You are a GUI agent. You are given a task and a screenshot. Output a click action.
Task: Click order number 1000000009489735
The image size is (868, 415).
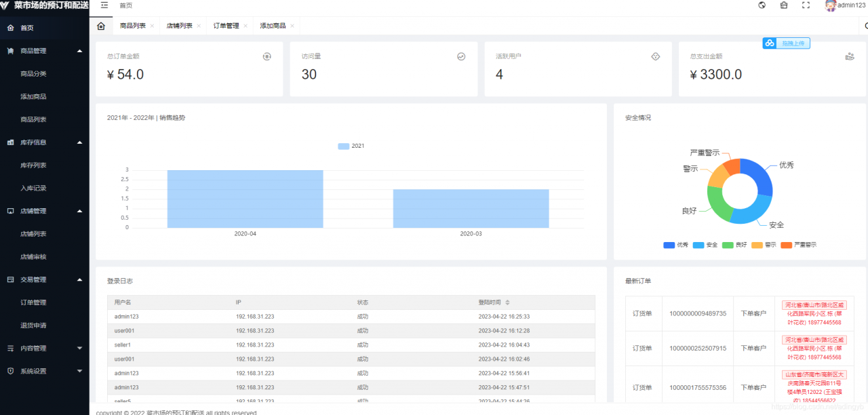[x=698, y=313]
